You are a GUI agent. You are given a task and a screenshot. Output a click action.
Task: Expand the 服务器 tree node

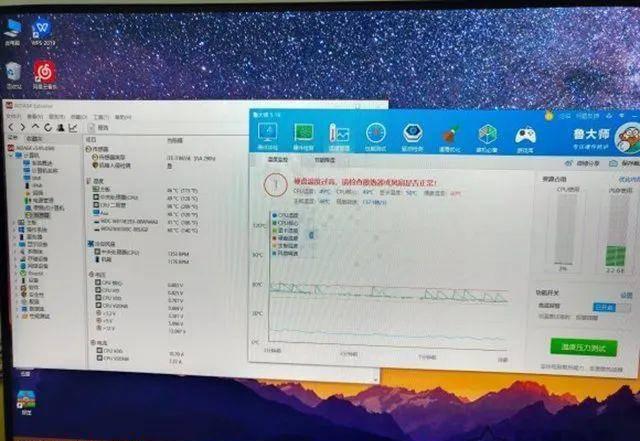coord(15,237)
